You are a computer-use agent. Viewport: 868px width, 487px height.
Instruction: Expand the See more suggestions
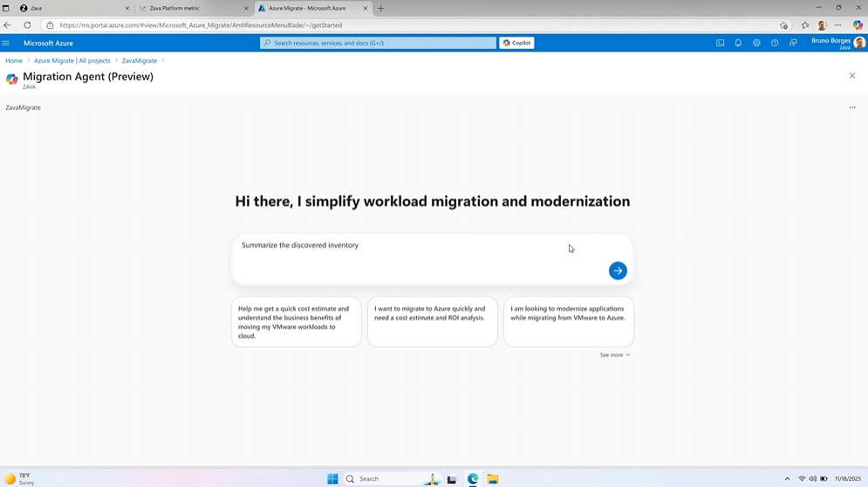click(x=614, y=355)
